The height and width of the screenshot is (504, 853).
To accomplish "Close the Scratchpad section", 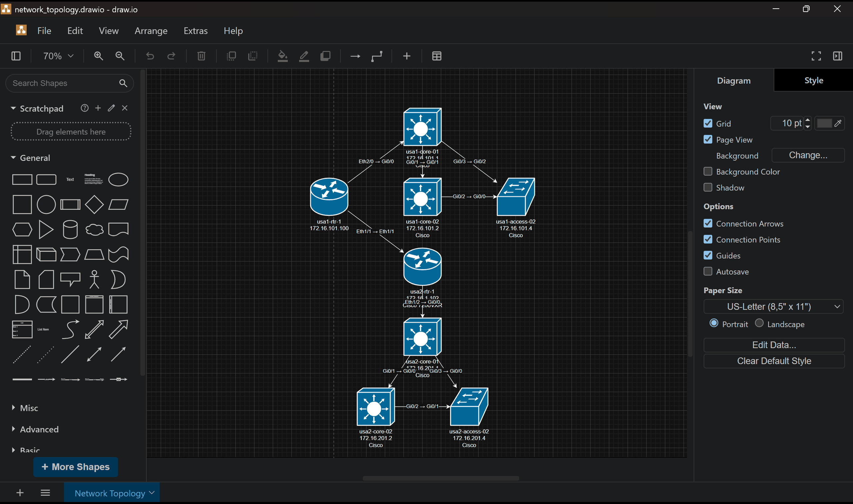I will pyautogui.click(x=125, y=108).
